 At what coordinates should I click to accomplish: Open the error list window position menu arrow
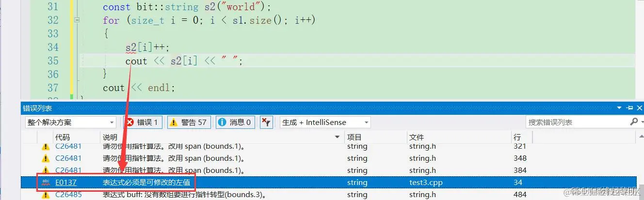click(619, 108)
